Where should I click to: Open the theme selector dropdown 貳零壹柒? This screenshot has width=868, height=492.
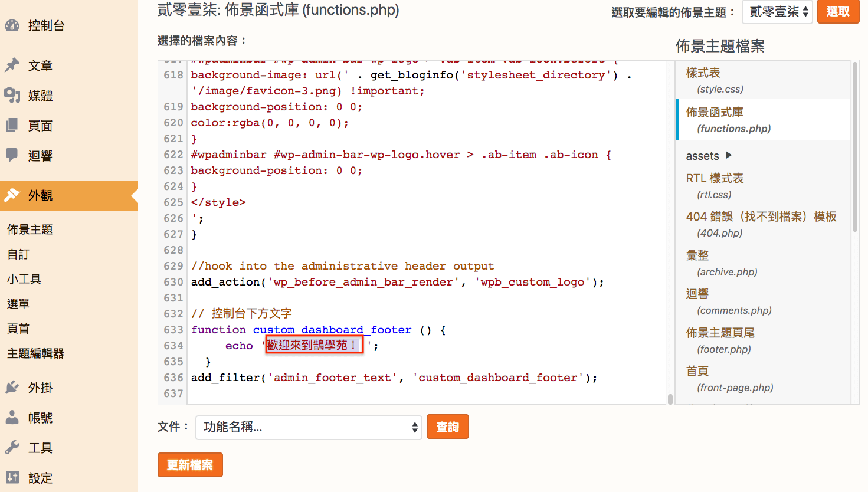tap(777, 12)
